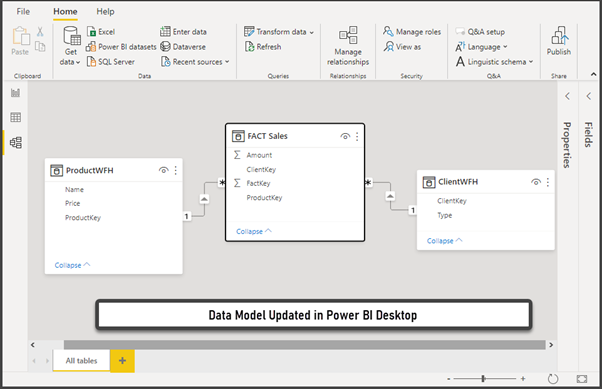Open Manage relationships dialog
Screen dimensions: 602x389
tap(348, 46)
